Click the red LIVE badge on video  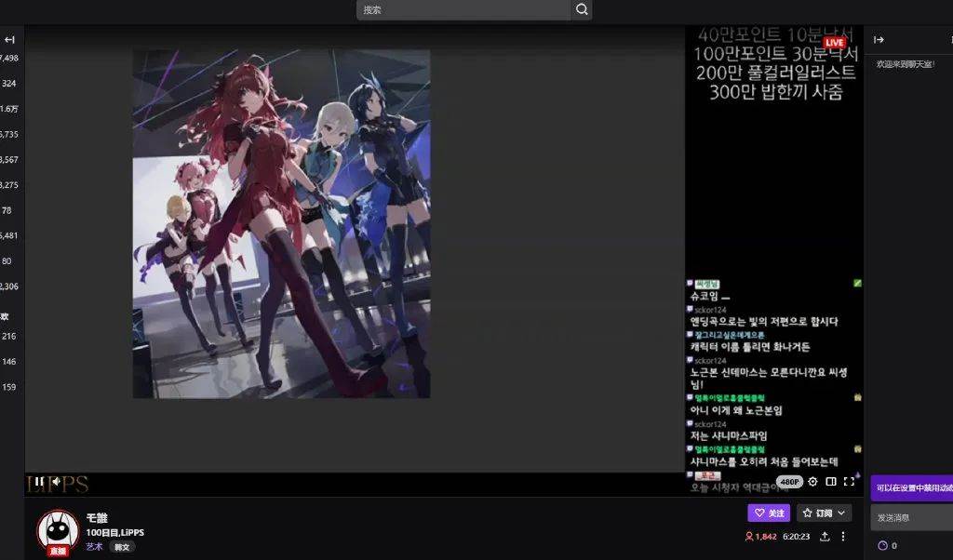tap(835, 43)
